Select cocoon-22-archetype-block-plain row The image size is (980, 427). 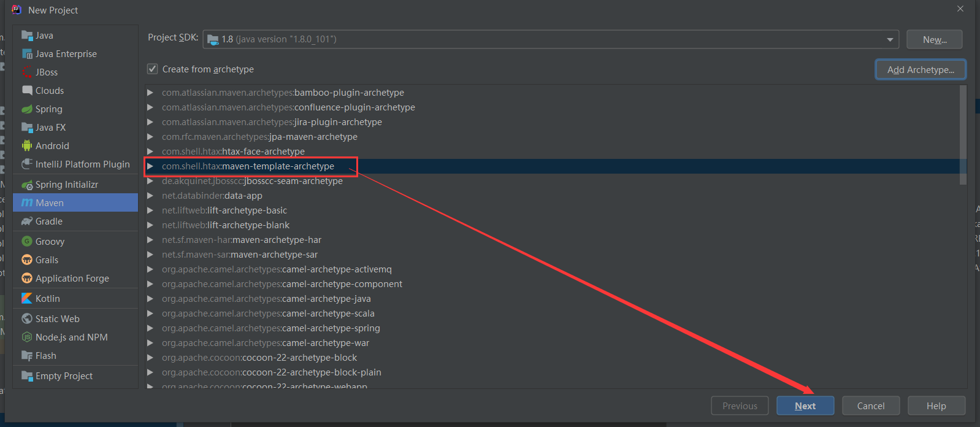click(552, 372)
